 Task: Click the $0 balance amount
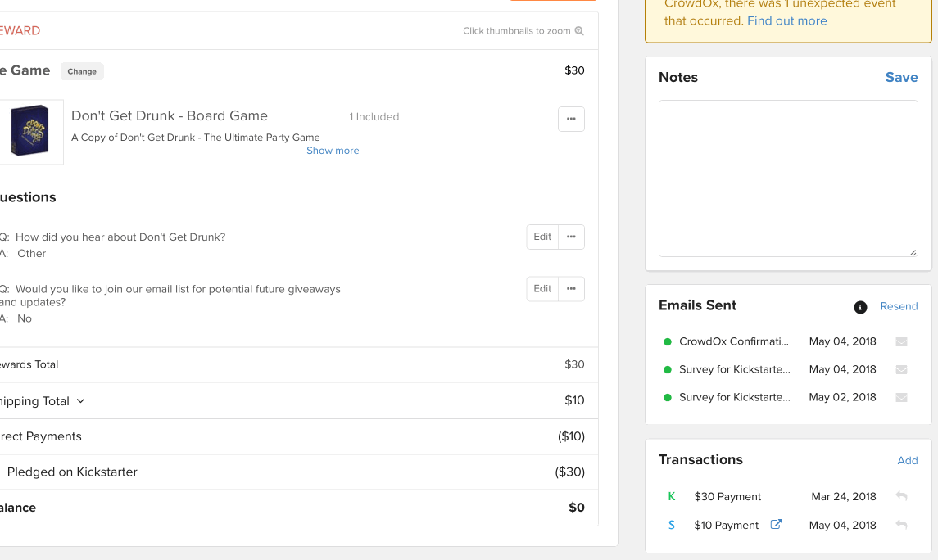[x=577, y=508]
